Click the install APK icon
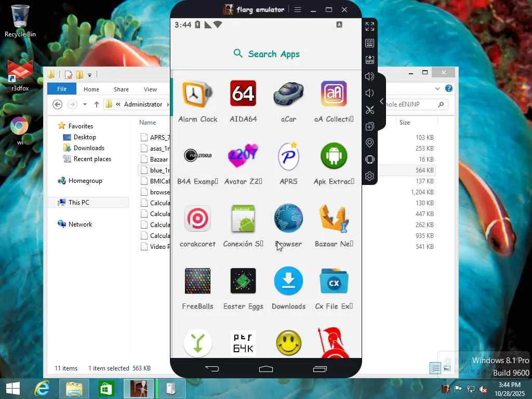Screen dimensions: 532x399 coord(369,60)
